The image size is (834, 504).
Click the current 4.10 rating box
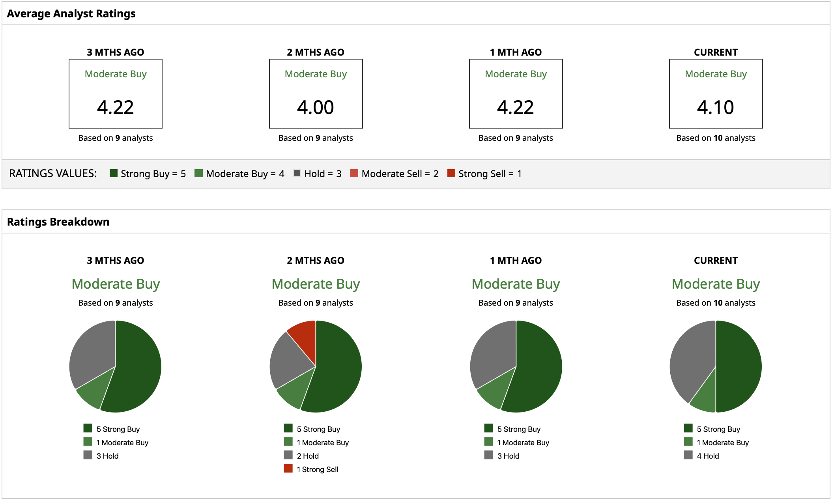point(716,94)
